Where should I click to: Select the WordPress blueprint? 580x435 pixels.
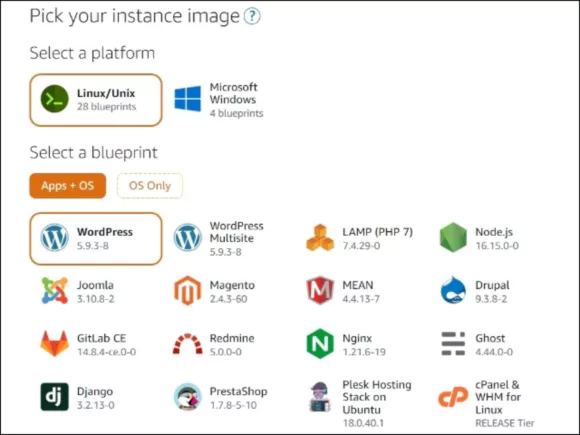(96, 239)
